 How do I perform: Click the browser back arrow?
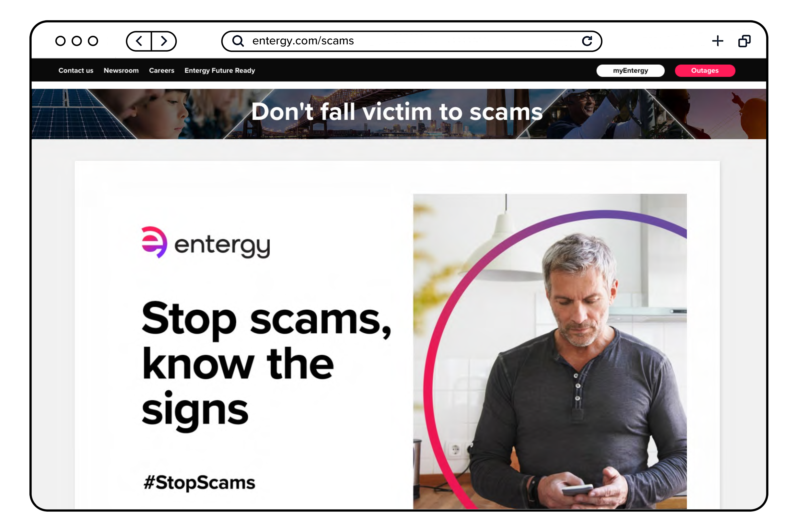139,41
